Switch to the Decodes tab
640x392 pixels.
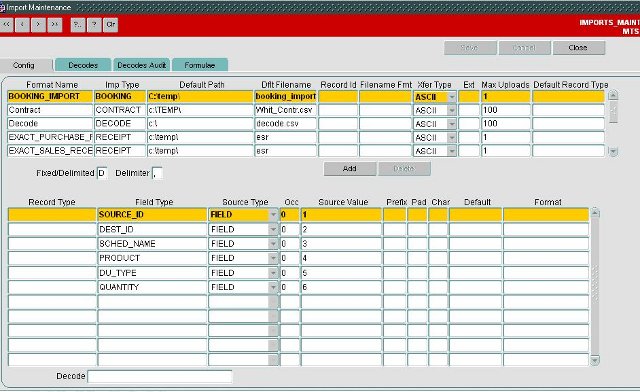coord(83,65)
